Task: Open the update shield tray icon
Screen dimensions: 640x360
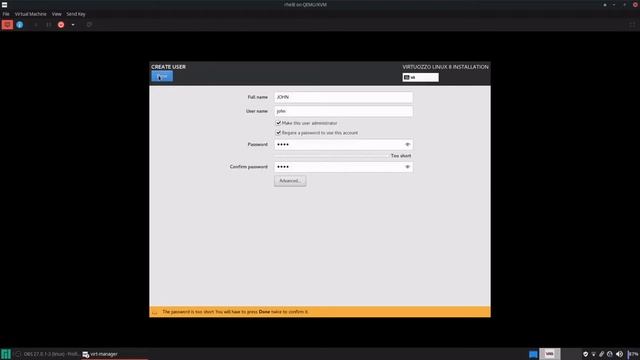Action: (585, 354)
